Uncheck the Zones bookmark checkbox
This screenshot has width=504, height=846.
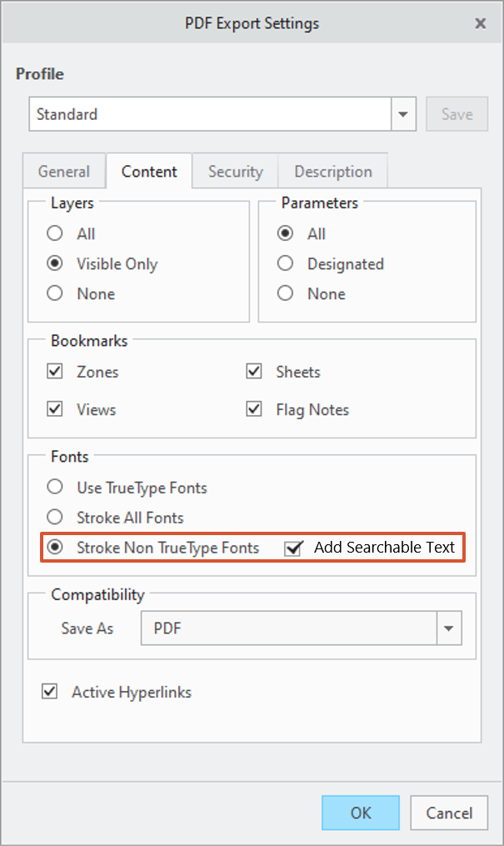[55, 372]
